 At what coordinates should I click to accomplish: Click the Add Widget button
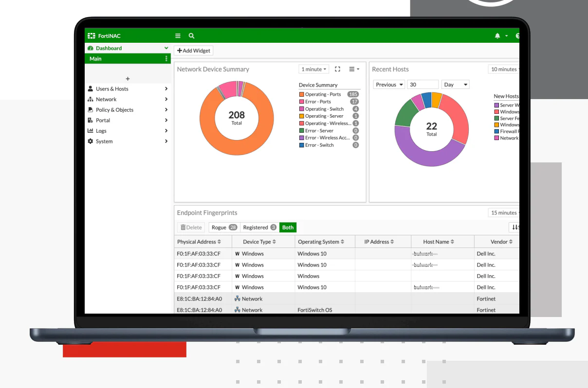pyautogui.click(x=194, y=51)
